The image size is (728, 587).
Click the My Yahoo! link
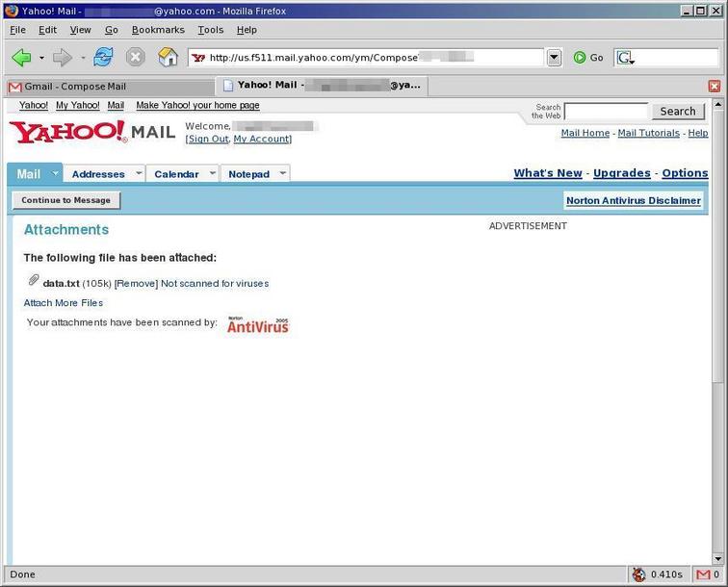(78, 105)
